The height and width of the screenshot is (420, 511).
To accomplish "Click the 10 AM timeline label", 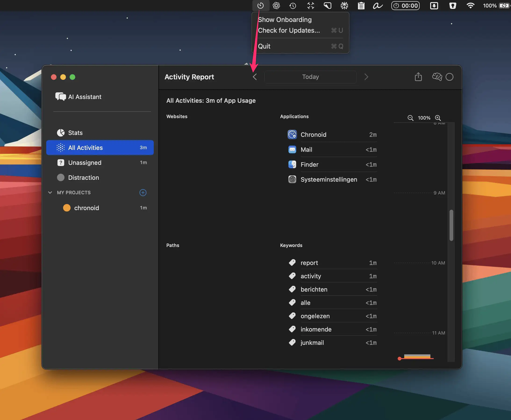I will pos(438,263).
